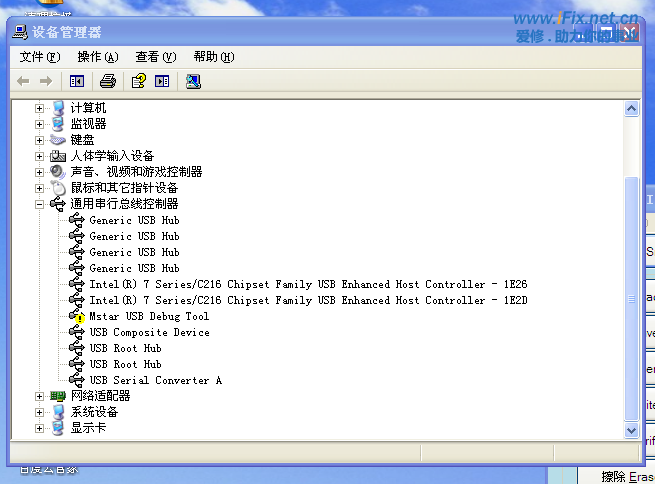Click the 监视器 category icon

[58, 124]
